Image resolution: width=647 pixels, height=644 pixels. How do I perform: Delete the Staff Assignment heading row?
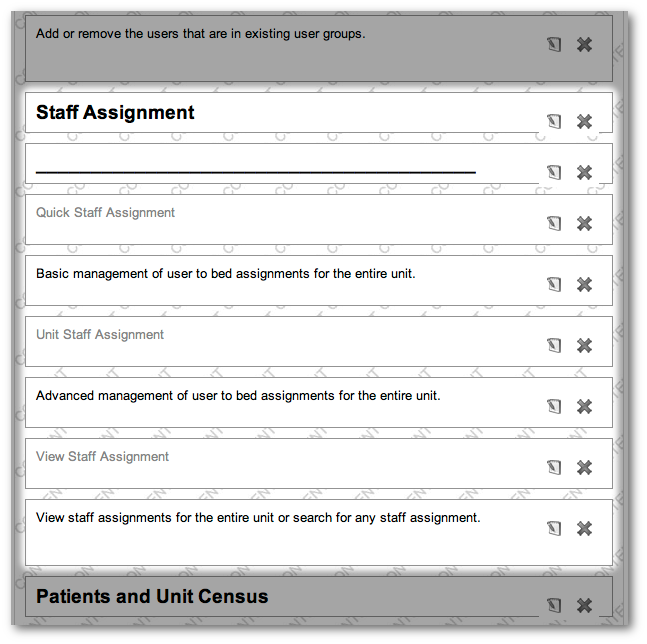[x=585, y=121]
